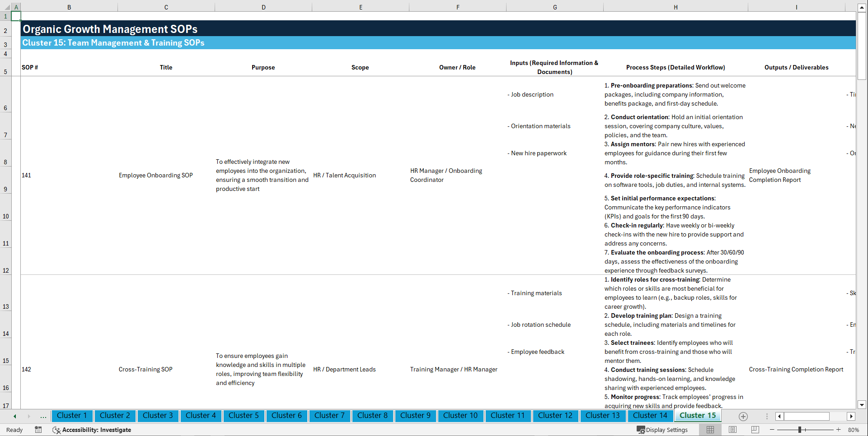Open Display Settings from the status bar

[662, 430]
